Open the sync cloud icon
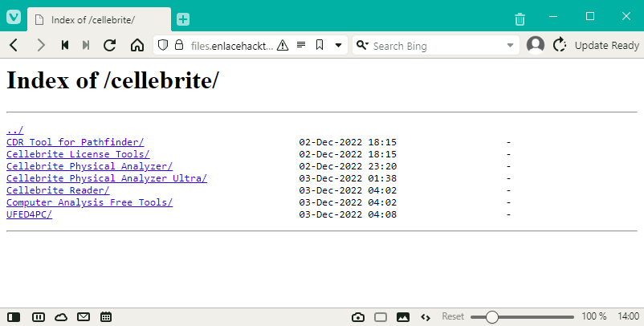Viewport: 644px width, 326px height. tap(61, 317)
